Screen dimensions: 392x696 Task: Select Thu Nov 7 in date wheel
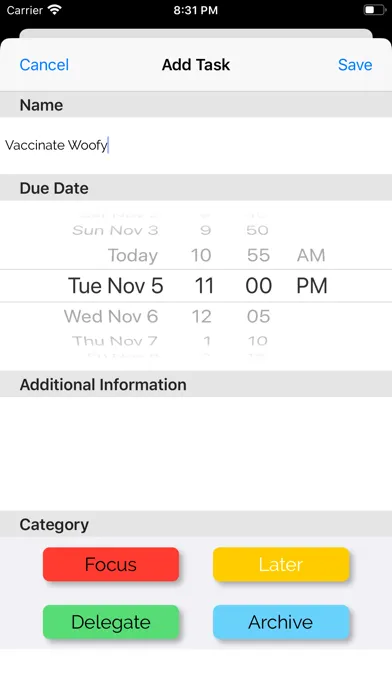(115, 340)
